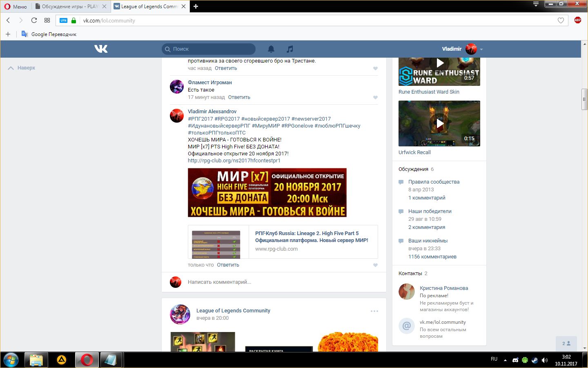Like the comment posted час назад

(x=375, y=68)
